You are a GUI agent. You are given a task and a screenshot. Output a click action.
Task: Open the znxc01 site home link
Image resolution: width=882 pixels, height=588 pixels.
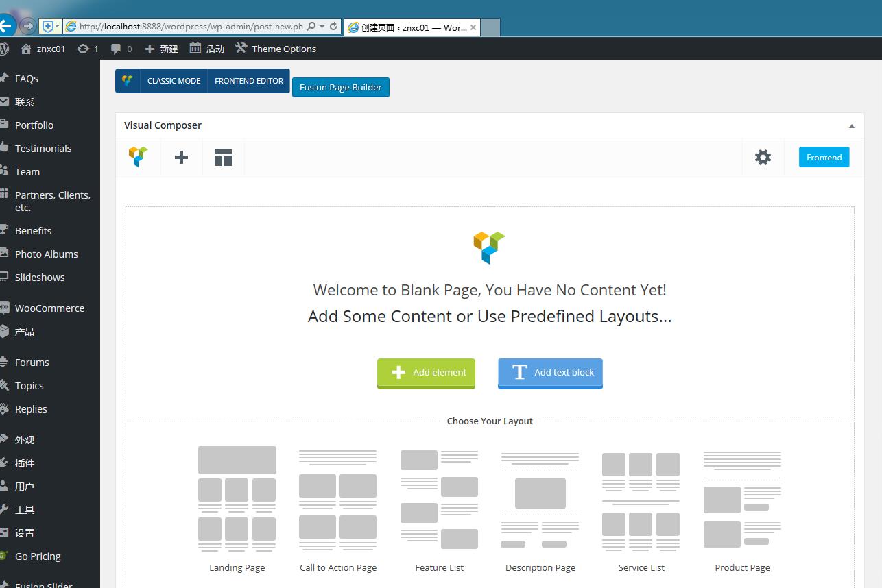(43, 49)
